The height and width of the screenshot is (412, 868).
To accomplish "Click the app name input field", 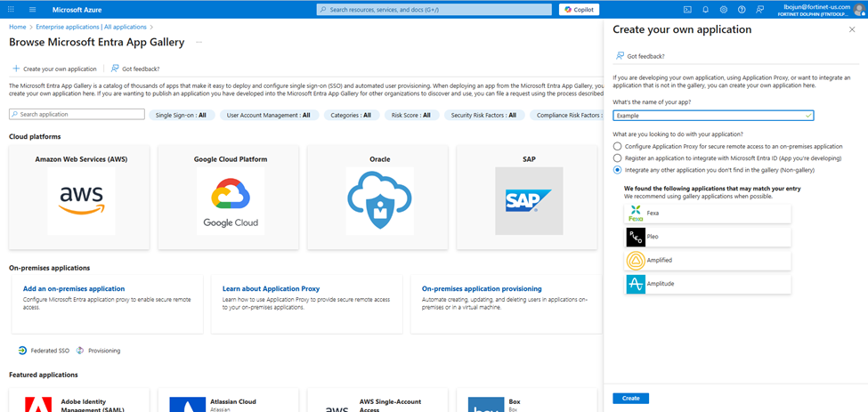I will click(713, 116).
